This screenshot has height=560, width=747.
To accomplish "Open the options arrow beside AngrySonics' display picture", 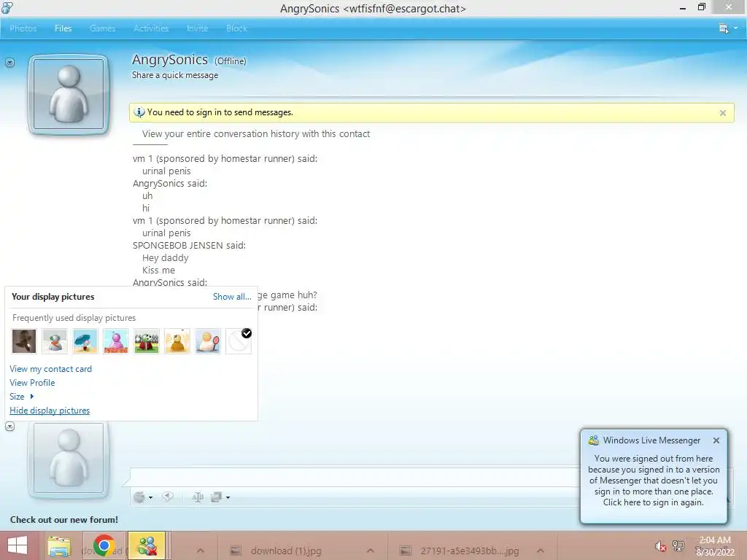I will click(x=9, y=63).
